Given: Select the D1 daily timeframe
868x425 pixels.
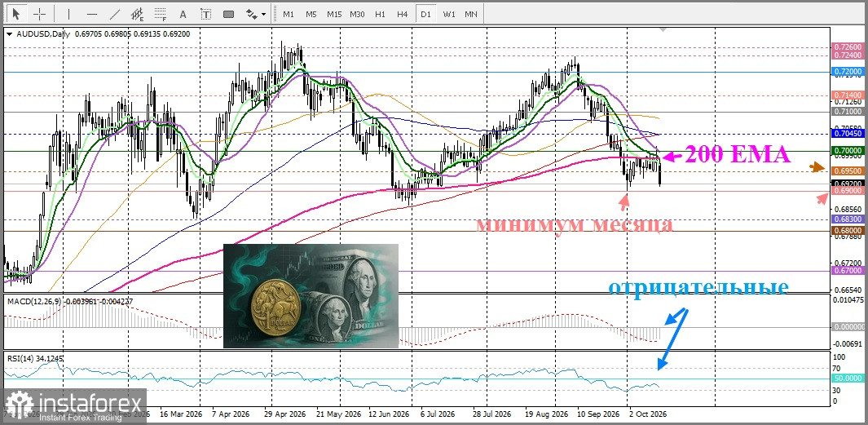Looking at the screenshot, I should click(425, 14).
